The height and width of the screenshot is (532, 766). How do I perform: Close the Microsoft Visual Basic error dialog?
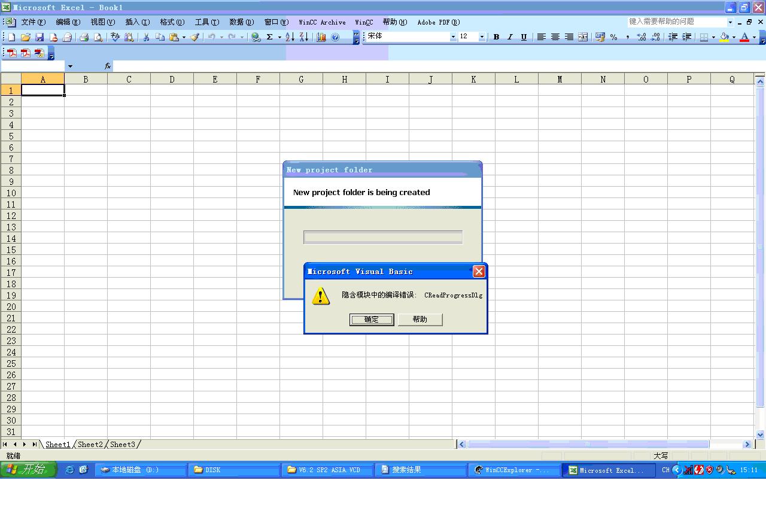(x=479, y=272)
